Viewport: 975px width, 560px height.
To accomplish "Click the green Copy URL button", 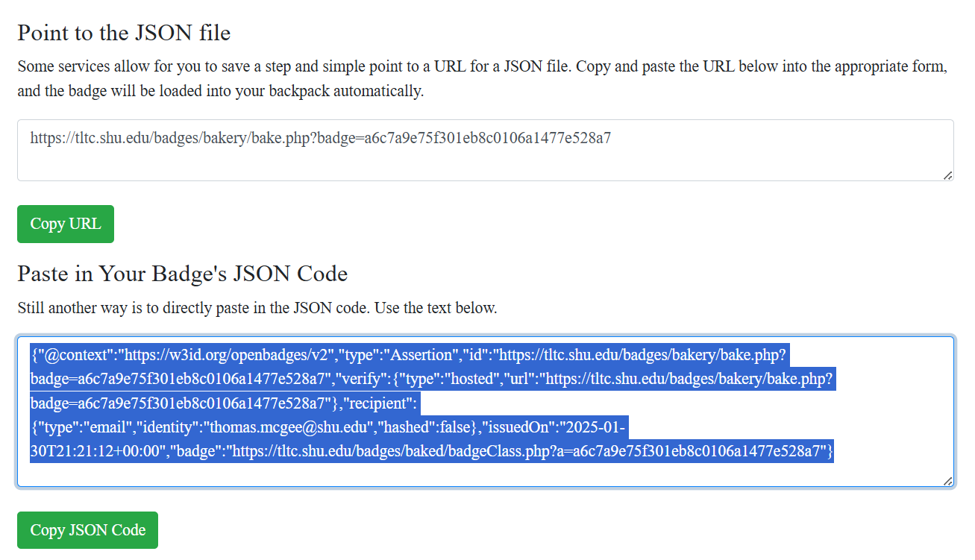I will [x=66, y=224].
